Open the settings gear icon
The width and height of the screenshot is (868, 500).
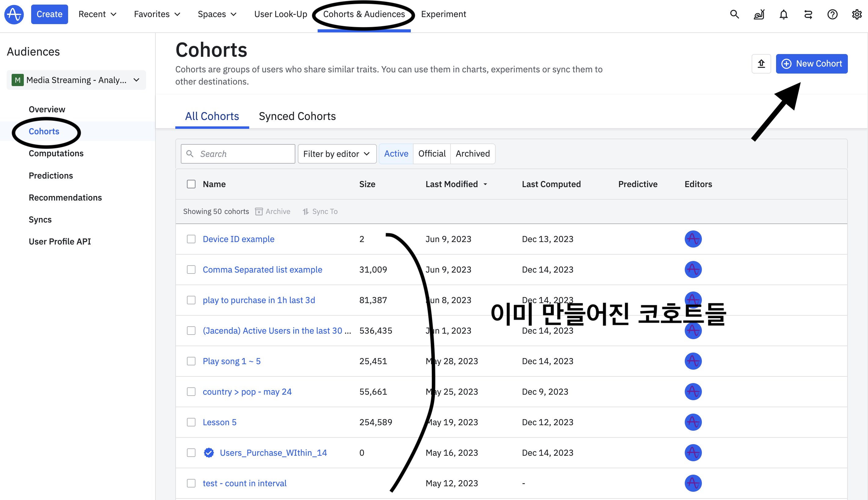tap(857, 14)
